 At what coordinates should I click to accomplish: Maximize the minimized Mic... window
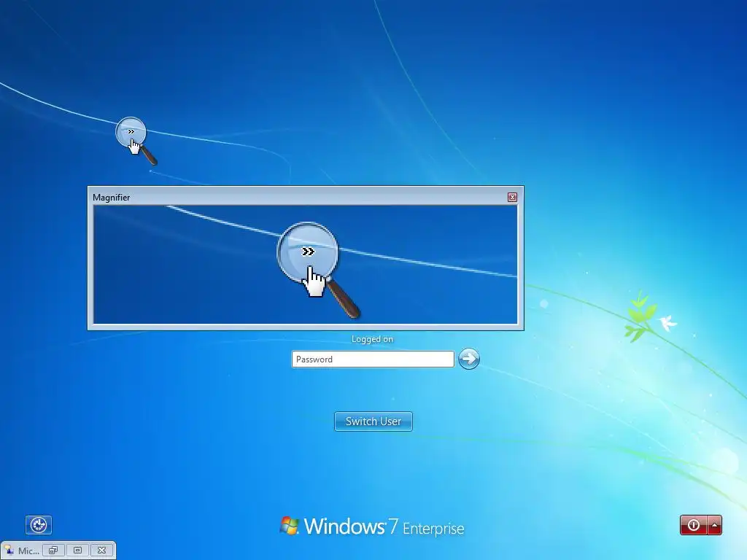click(77, 551)
